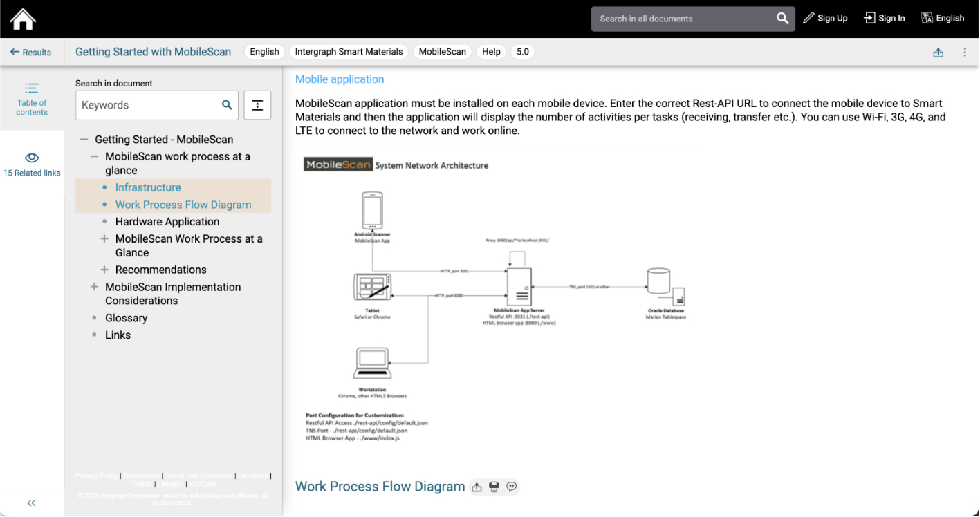Viewport: 980px width, 517px height.
Task: Open the three-dot more options menu
Action: pos(965,53)
